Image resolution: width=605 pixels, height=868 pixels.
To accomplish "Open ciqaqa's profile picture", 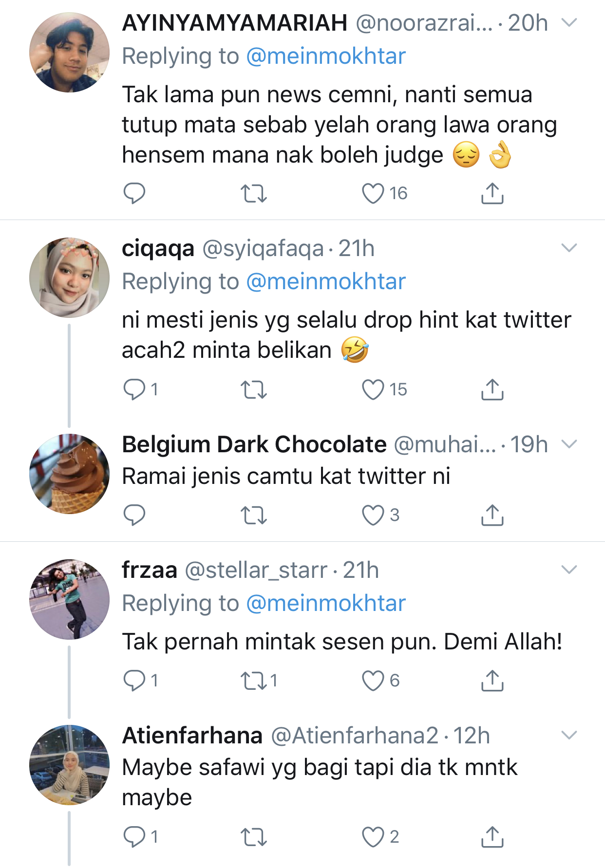I will coord(69,277).
